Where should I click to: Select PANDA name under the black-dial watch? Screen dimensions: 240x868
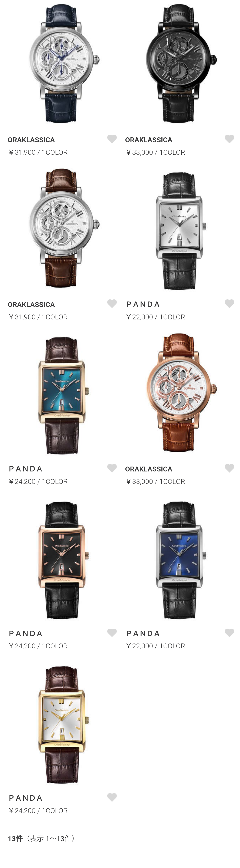(26, 633)
